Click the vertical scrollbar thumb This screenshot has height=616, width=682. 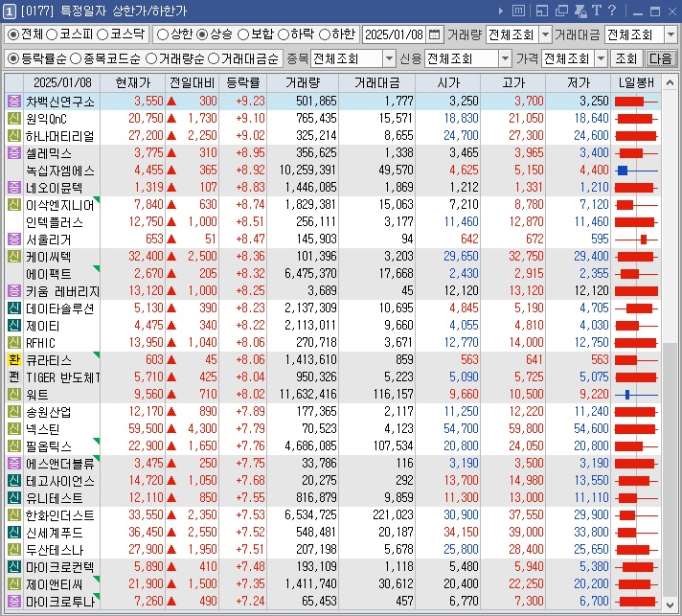[x=670, y=469]
